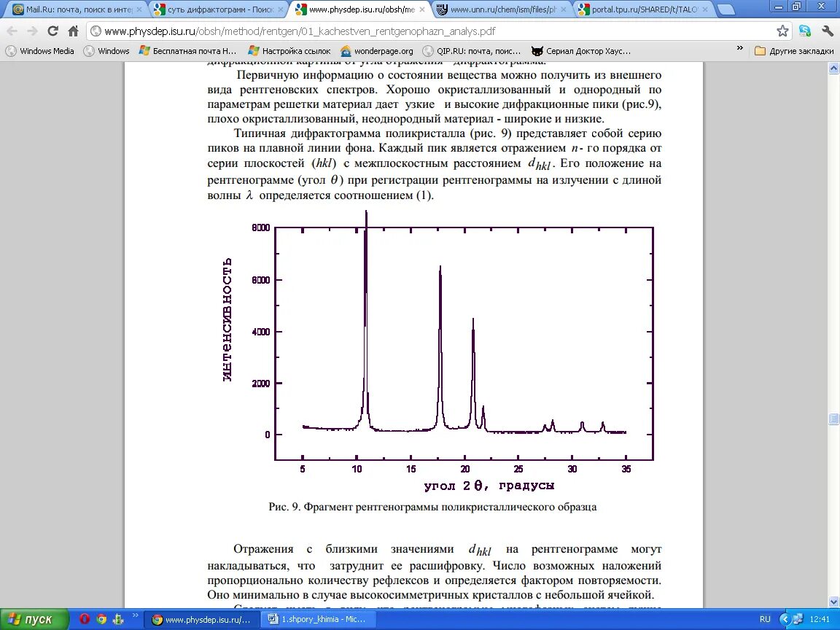Image resolution: width=840 pixels, height=630 pixels.
Task: Expand hidden system tray icons arrow
Action: [x=785, y=619]
